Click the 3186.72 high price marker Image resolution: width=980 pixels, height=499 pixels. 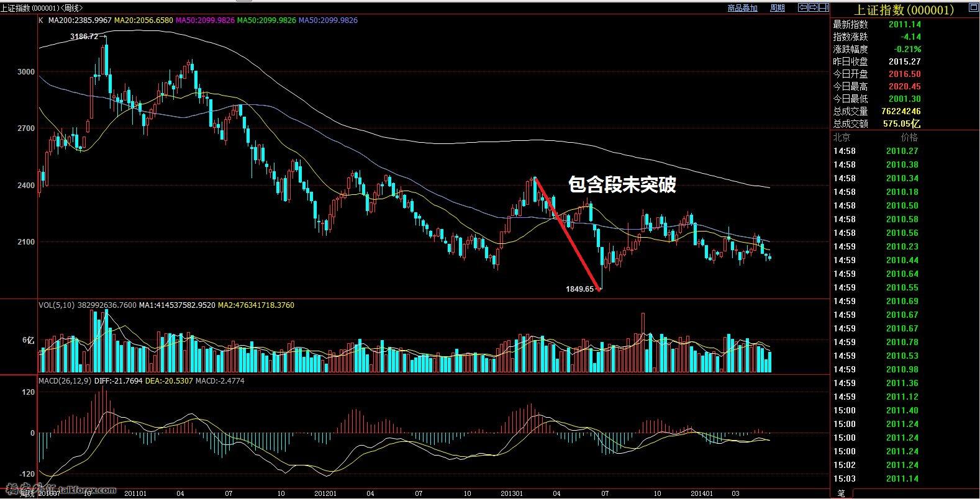(84, 37)
